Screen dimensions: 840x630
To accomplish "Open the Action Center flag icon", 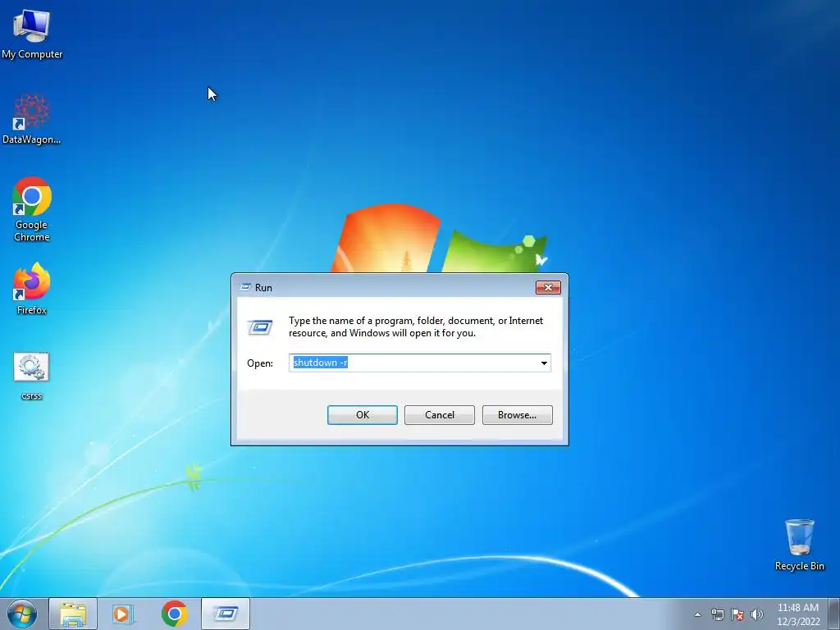I will pos(737,614).
